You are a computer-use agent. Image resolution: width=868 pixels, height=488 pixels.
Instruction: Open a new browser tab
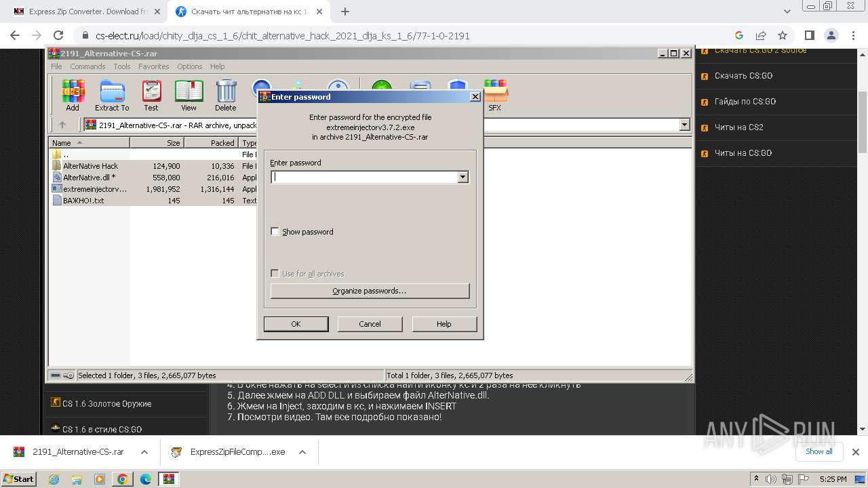point(344,12)
